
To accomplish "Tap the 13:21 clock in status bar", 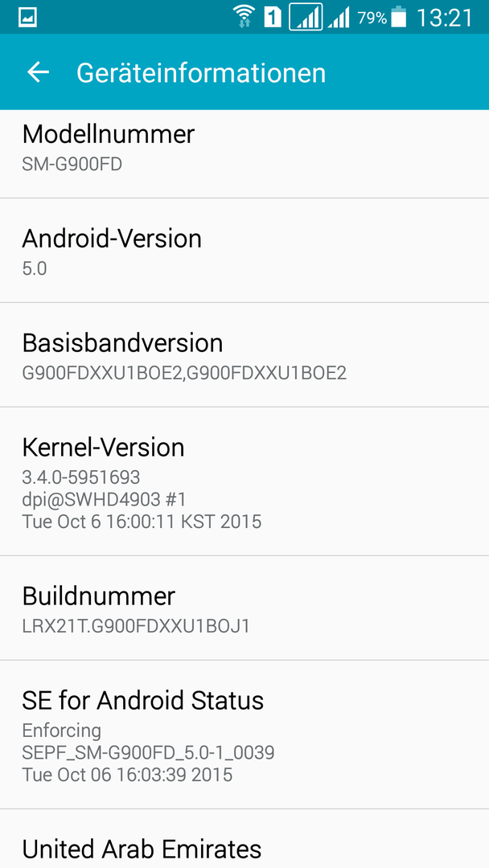I will pyautogui.click(x=445, y=18).
